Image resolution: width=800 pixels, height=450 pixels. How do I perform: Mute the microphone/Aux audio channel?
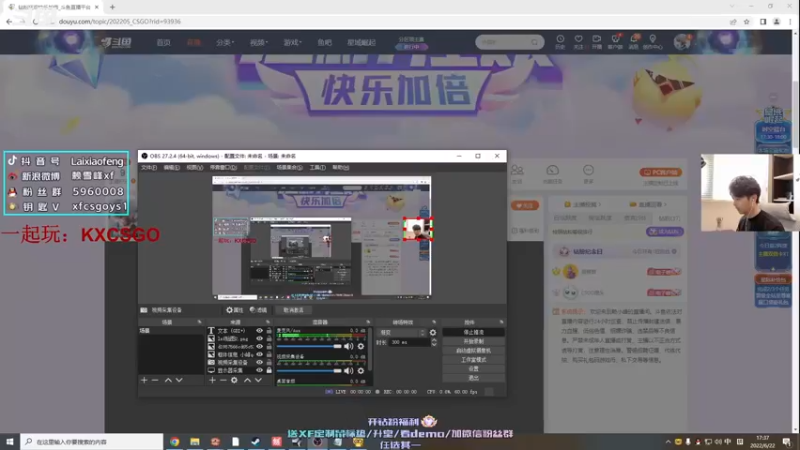click(348, 346)
